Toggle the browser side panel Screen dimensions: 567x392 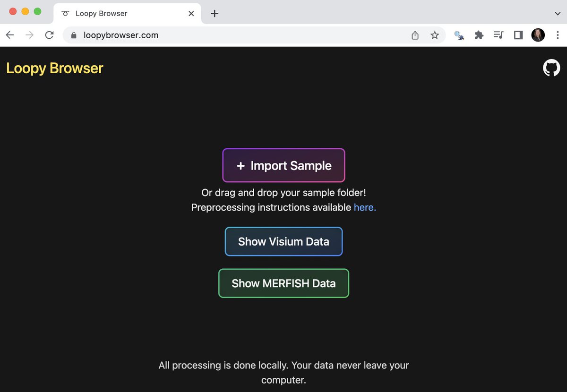[x=518, y=35]
